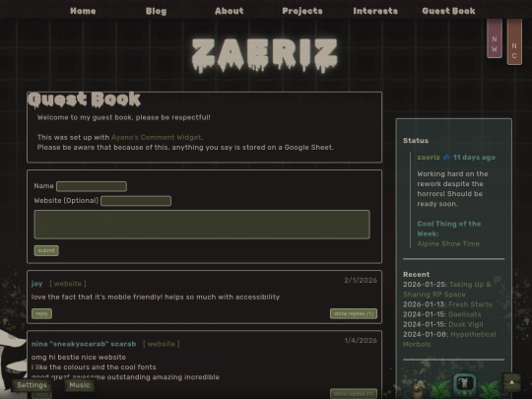Open the Gaelicats post
Image resolution: width=532 pixels, height=399 pixels.
464,314
